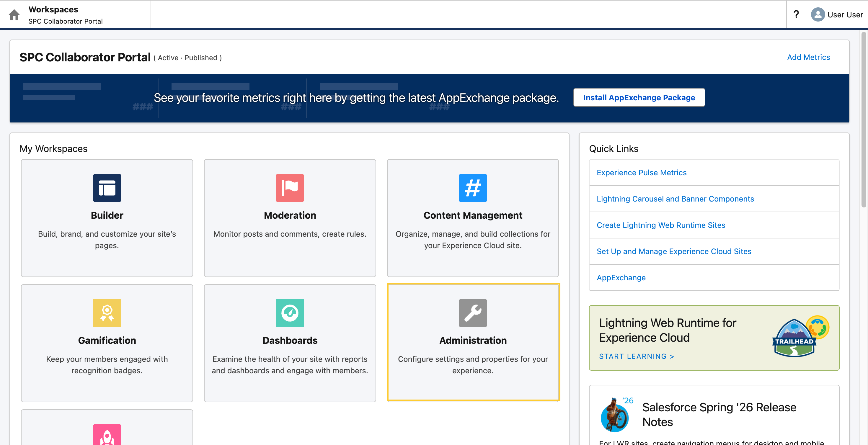Click Lightning Web Runtime for Experience Cloud heading
Screen dimensions: 868x445
667,330
